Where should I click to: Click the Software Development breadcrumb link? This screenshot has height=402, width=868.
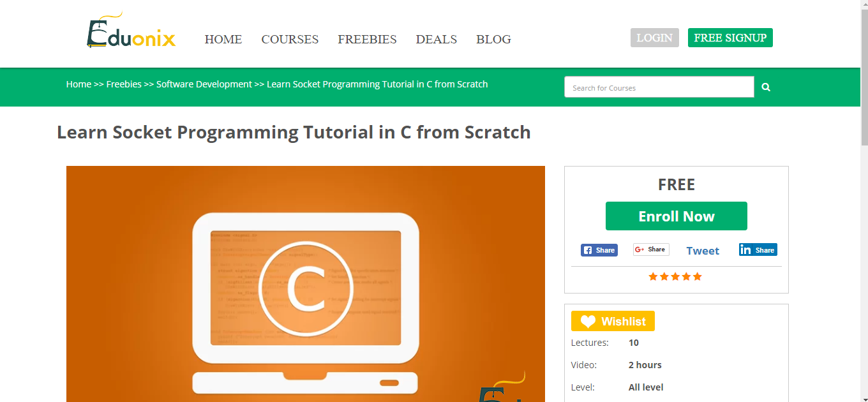coord(204,84)
